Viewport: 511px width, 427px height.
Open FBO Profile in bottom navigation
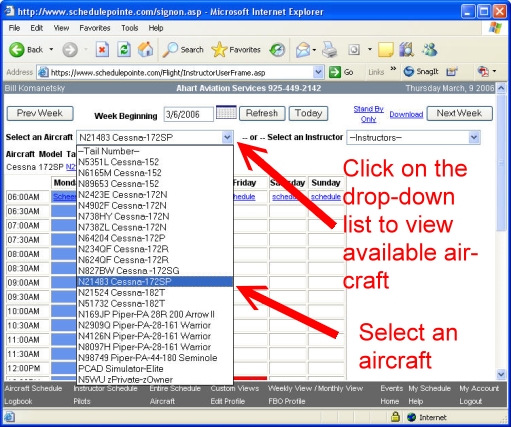pyautogui.click(x=287, y=401)
